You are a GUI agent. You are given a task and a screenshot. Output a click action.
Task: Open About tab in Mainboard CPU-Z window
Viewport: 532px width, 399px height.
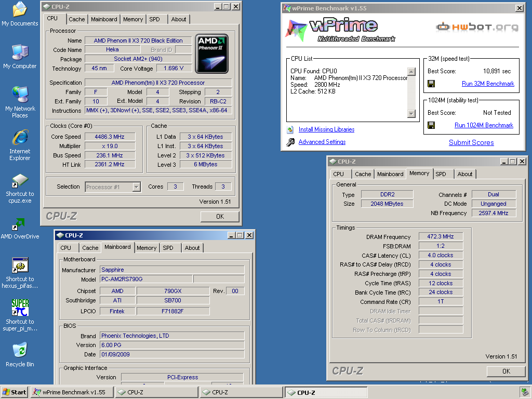(x=192, y=248)
